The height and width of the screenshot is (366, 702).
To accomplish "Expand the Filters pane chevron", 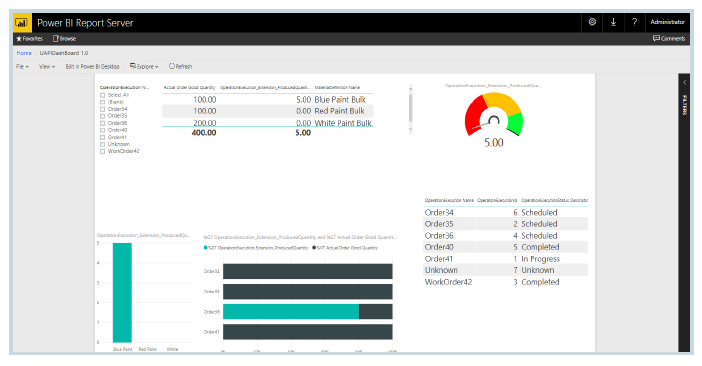I will 684,82.
